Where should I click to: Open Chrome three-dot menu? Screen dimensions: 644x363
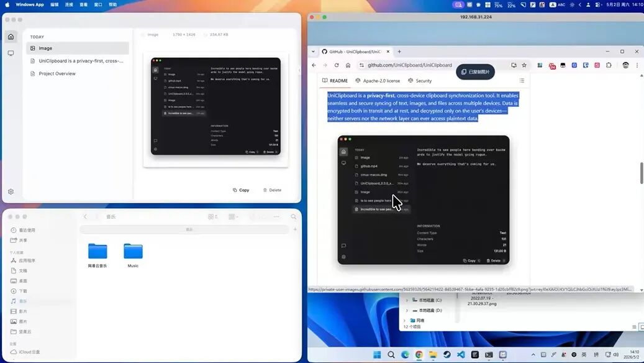(x=637, y=65)
